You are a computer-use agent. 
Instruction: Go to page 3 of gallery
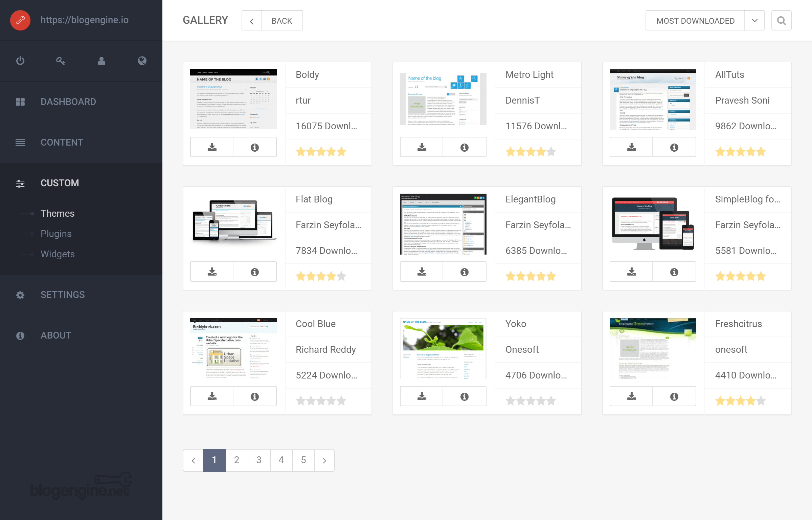tap(259, 460)
